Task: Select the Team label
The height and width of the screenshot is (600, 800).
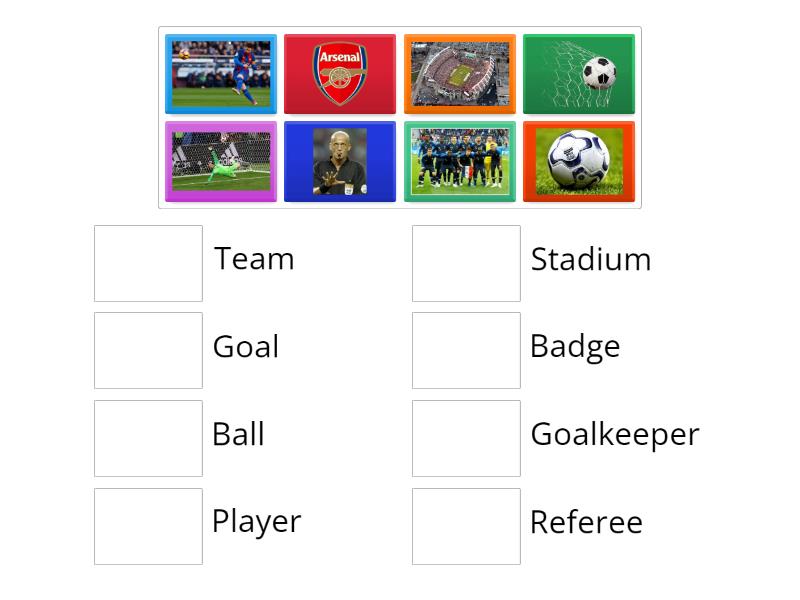Action: (x=254, y=260)
